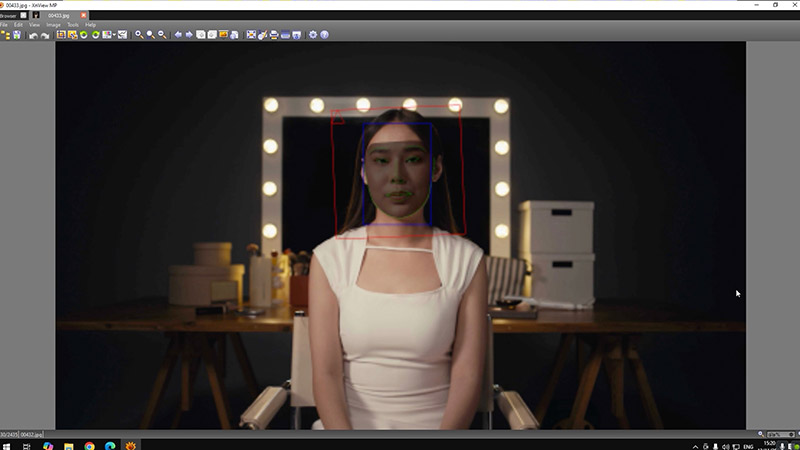
Task: Start the slideshow icon
Action: tap(223, 34)
